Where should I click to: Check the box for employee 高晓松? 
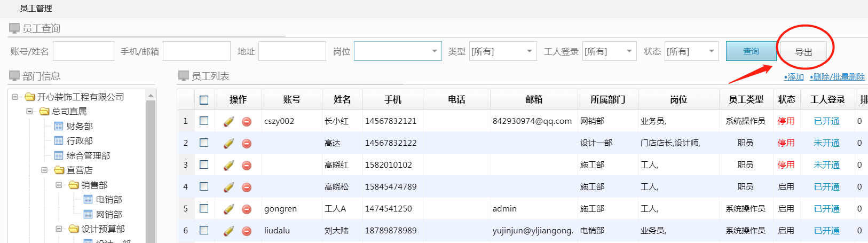coord(204,186)
